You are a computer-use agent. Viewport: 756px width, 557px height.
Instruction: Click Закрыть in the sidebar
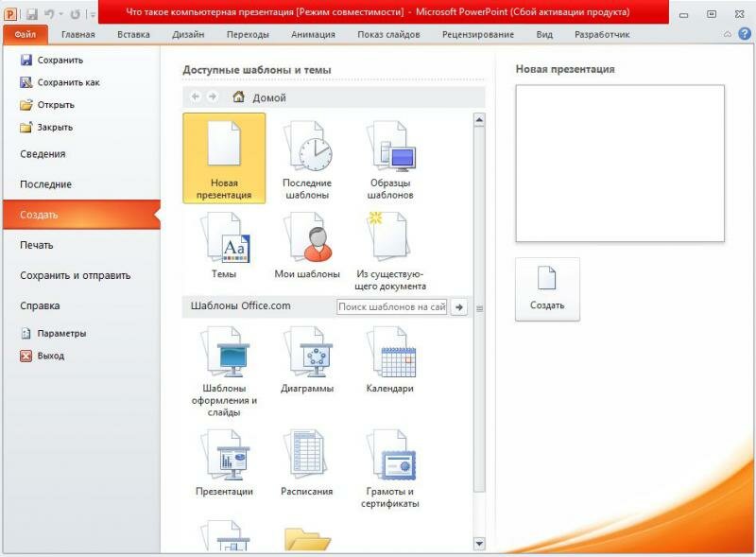coord(46,128)
